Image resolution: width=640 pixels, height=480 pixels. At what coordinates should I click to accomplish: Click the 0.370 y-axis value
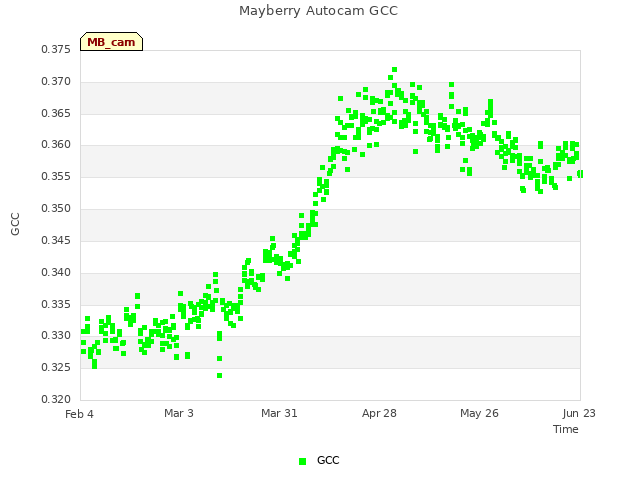tap(56, 82)
